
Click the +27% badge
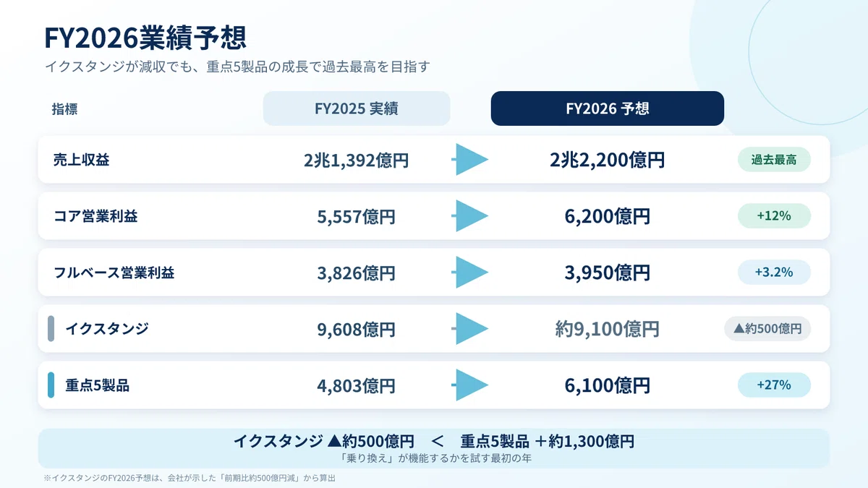tap(774, 385)
